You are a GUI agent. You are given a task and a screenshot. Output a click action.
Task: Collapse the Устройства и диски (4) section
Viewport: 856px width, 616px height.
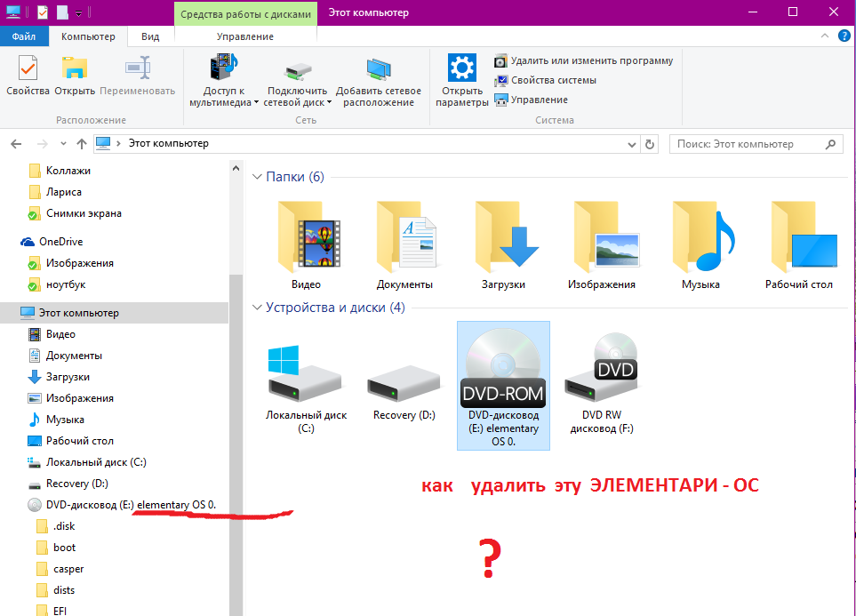point(257,308)
